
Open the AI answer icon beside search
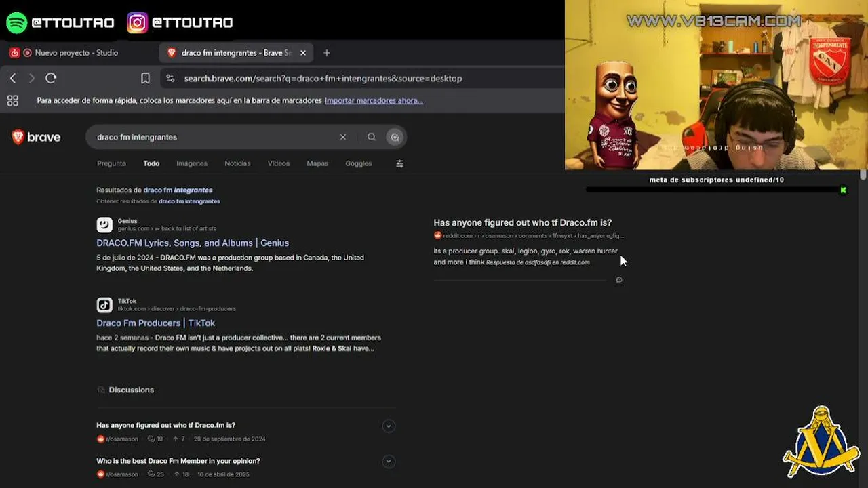tap(395, 137)
